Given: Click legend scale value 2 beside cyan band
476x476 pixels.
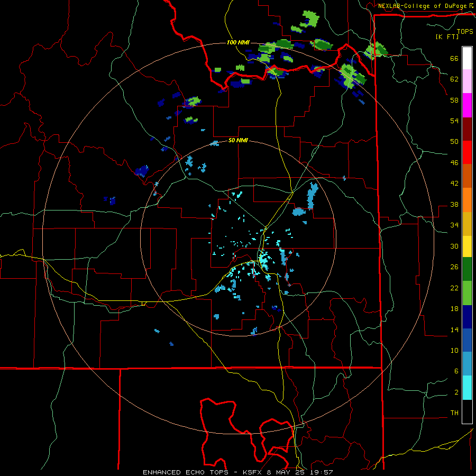Looking at the screenshot, I should (456, 392).
